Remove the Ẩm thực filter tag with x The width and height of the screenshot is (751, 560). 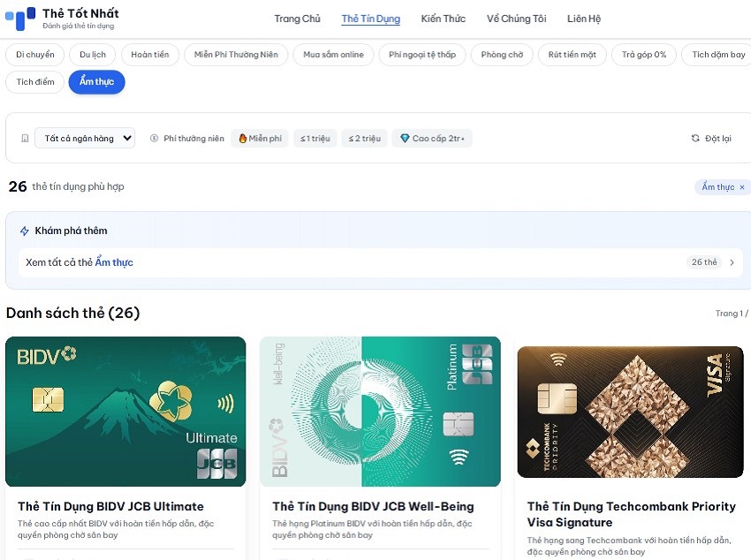coord(742,187)
